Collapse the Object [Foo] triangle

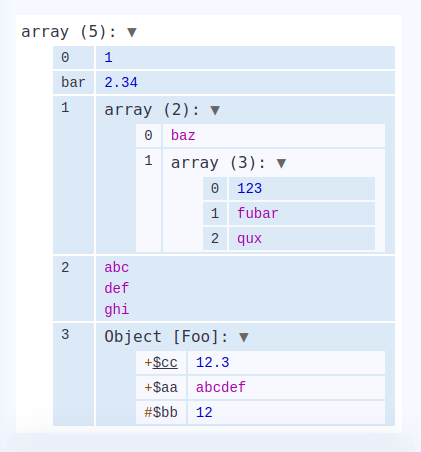click(x=244, y=337)
